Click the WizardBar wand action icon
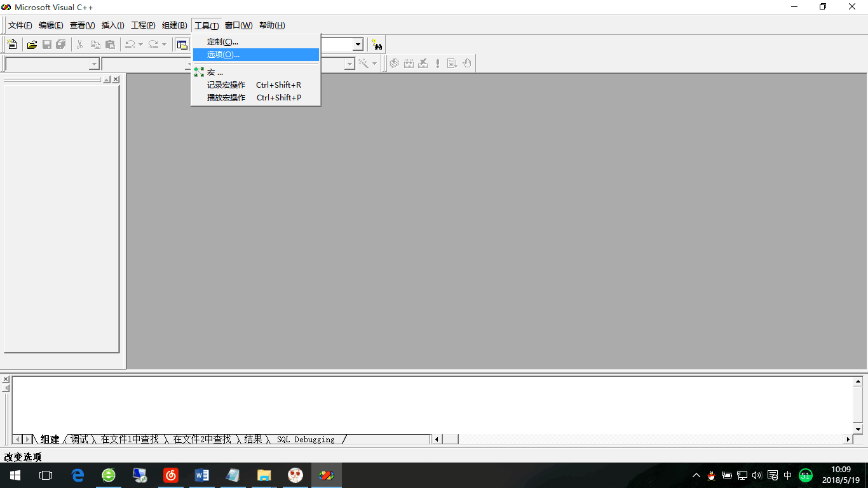The width and height of the screenshot is (868, 488). click(x=364, y=64)
